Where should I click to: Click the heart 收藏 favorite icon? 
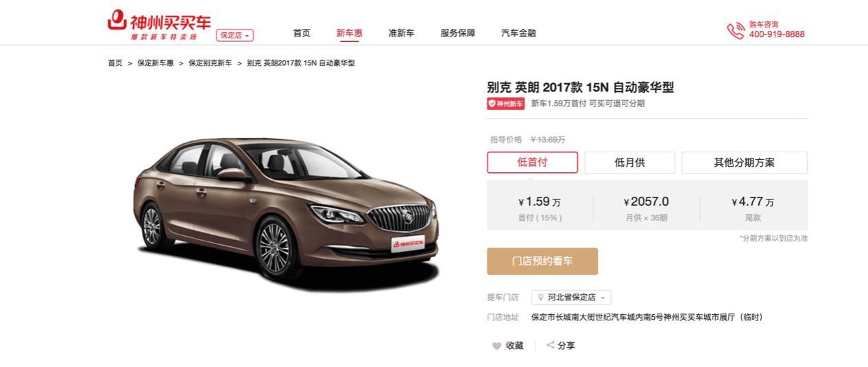496,346
